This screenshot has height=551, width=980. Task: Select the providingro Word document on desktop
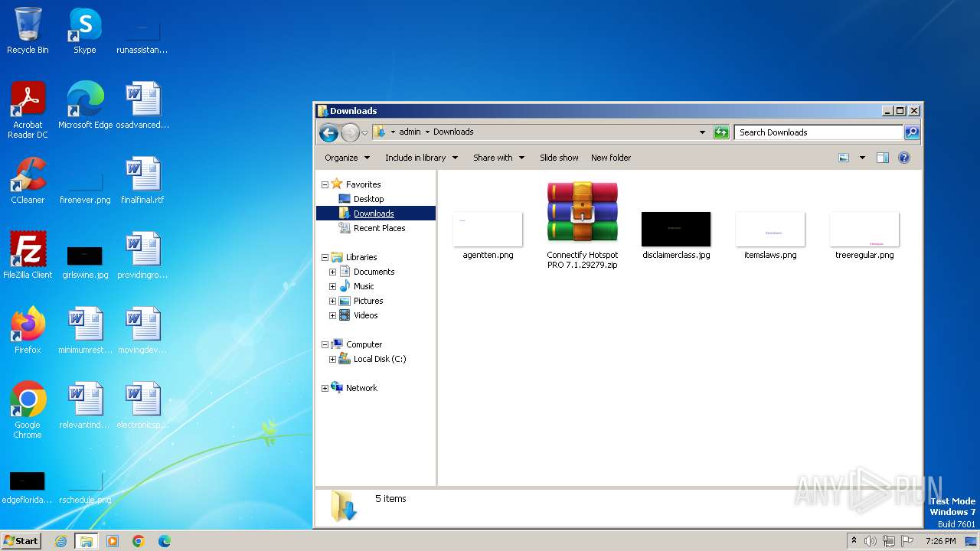click(142, 255)
